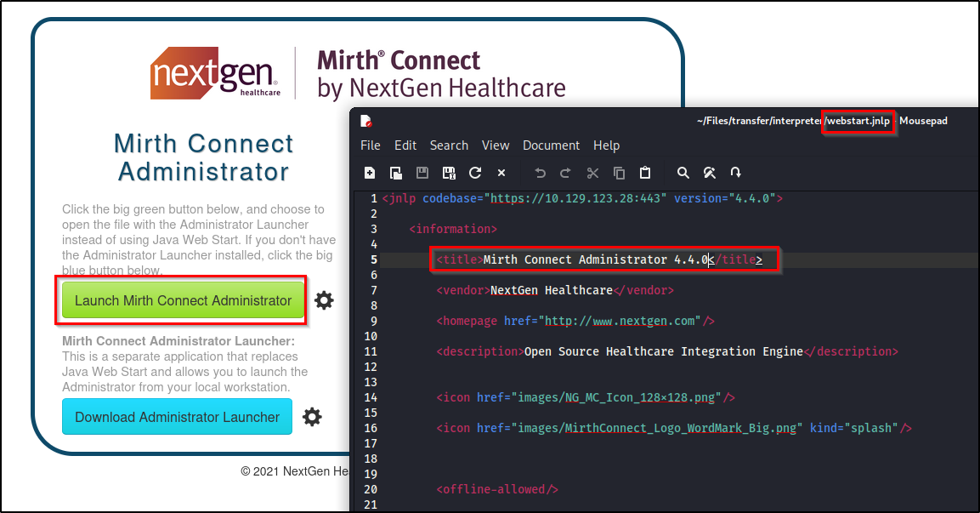
Task: Click Download Administrator Launcher blue button
Action: (x=177, y=417)
